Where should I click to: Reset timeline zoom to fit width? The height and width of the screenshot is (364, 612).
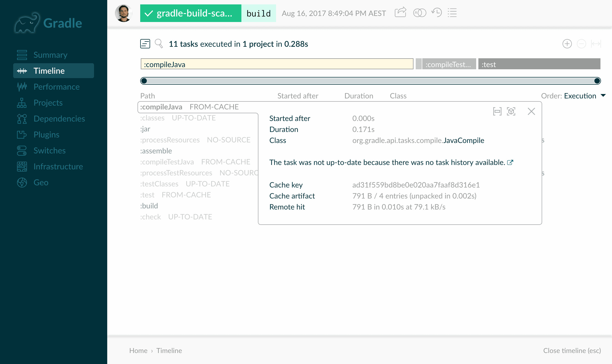click(596, 44)
